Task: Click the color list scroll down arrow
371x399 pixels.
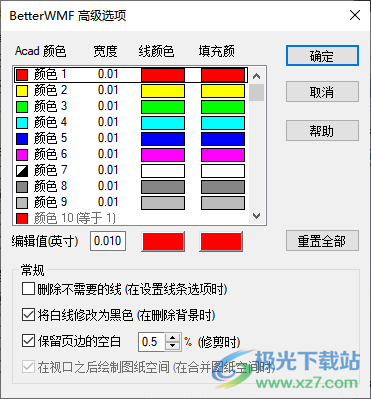Action: tap(256, 216)
